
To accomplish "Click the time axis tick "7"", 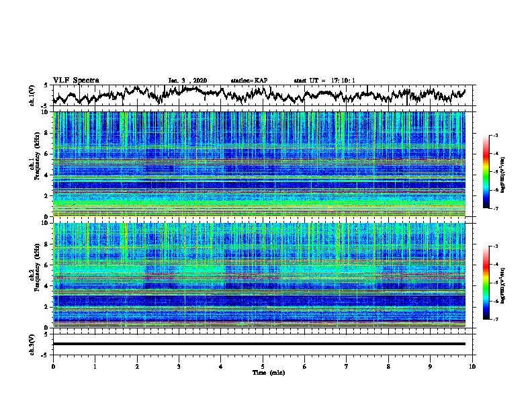I will coord(347,367).
